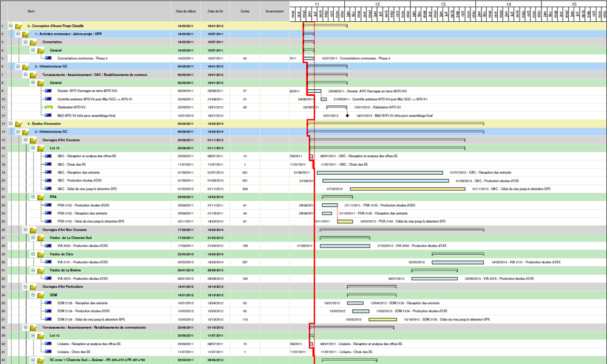Click the task icon of OAC - Production études d'EXE
Screen dimensions: 607x364
(x=49, y=180)
